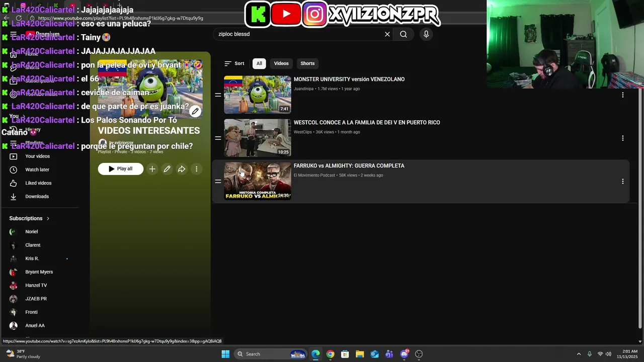Screen dimensions: 644x362
Task: Open MONSTER UNIVERSITY versión VENEZOLANO title
Action: click(349, 79)
